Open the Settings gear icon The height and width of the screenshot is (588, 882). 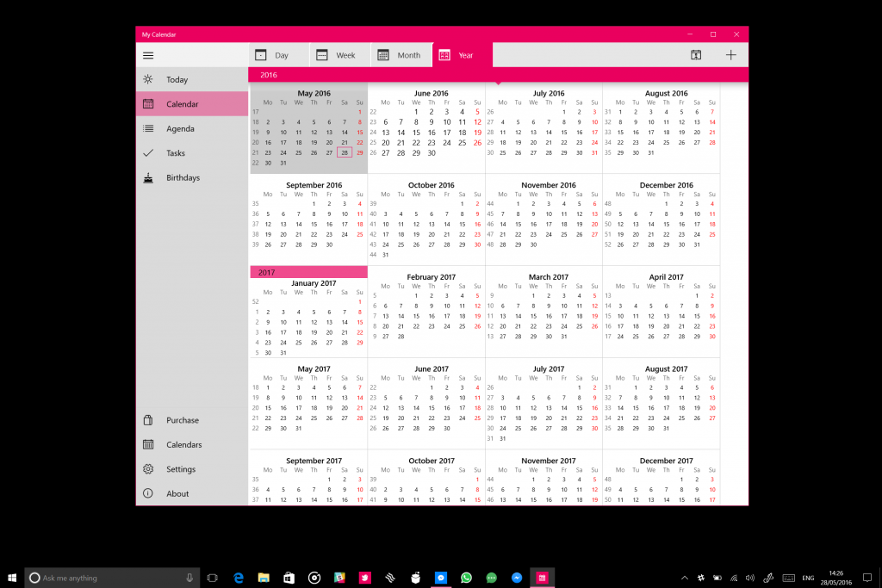[148, 468]
